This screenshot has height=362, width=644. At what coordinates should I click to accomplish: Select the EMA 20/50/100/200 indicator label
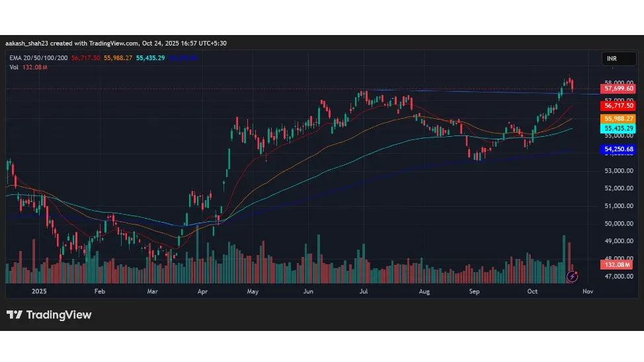pos(38,58)
